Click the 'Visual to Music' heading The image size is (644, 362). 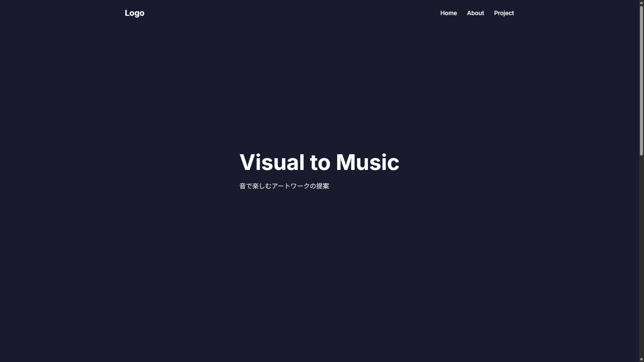319,163
